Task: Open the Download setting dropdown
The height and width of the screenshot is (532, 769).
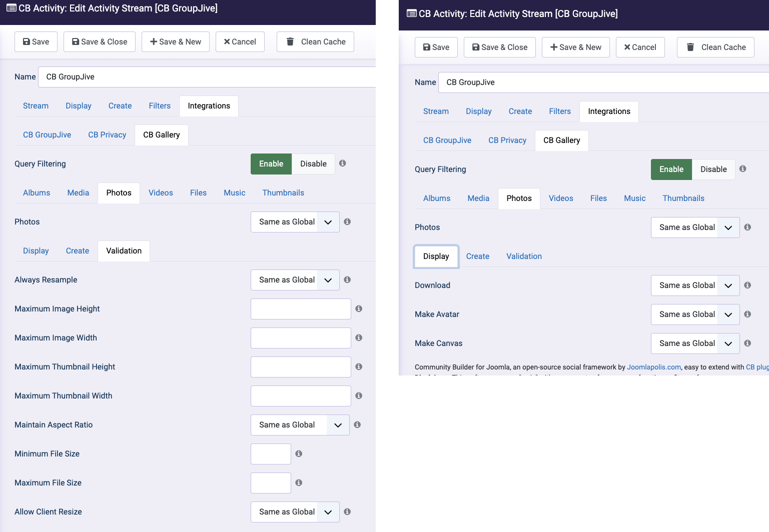Action: [695, 285]
